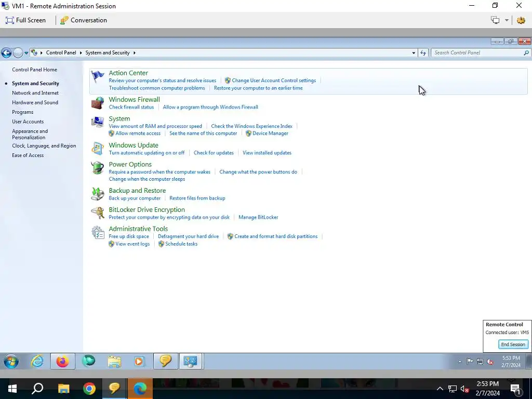Screen dimensions: 532x399
Task: Click the Windows Firewall brick wall icon
Action: pyautogui.click(x=98, y=103)
